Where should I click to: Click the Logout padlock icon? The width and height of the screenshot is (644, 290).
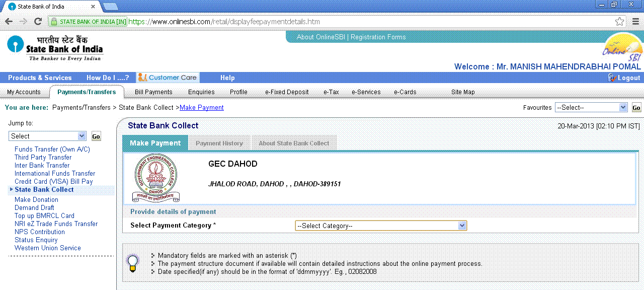click(612, 78)
